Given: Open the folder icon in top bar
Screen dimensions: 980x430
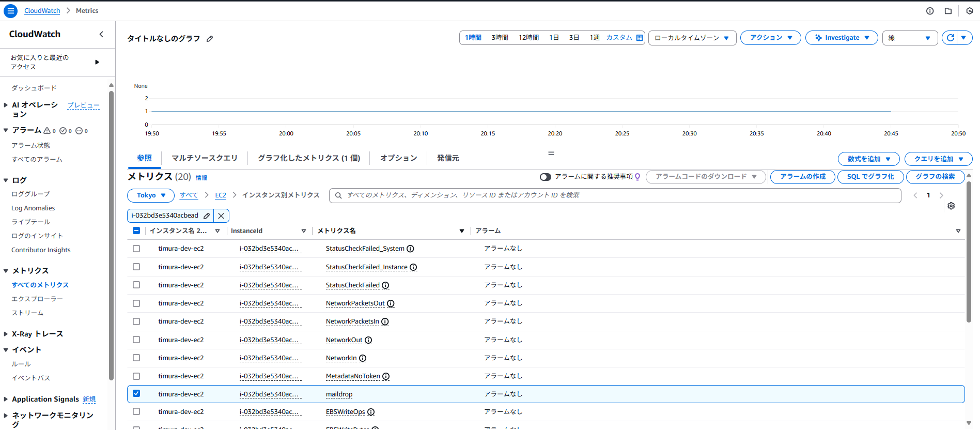Looking at the screenshot, I should coord(948,11).
